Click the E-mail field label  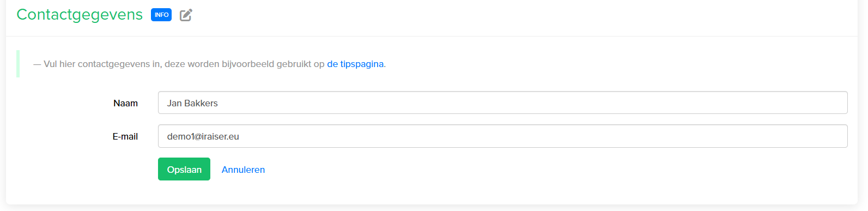tap(125, 136)
